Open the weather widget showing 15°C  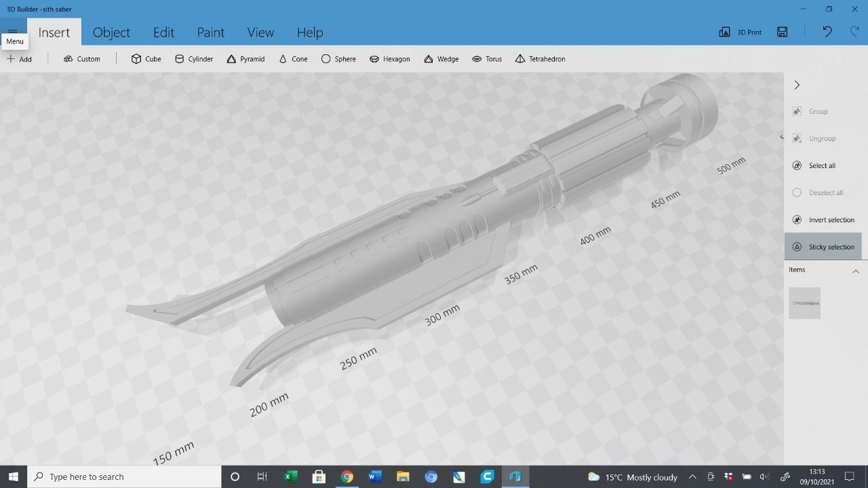pyautogui.click(x=633, y=477)
